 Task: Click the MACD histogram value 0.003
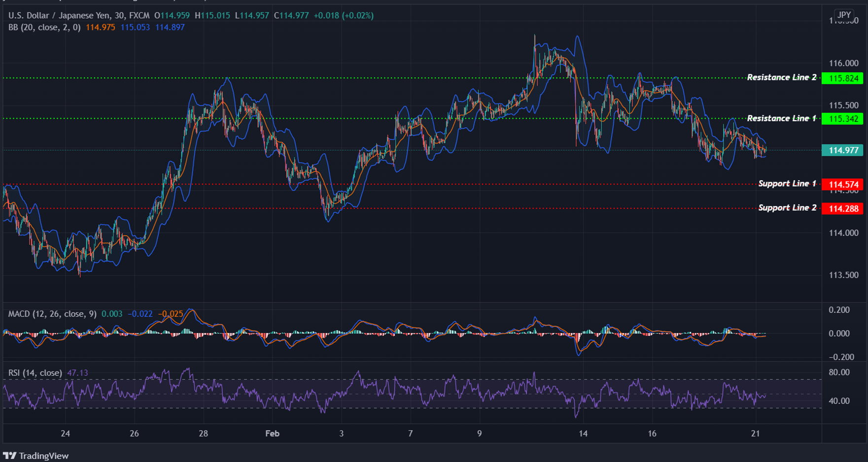pos(112,314)
